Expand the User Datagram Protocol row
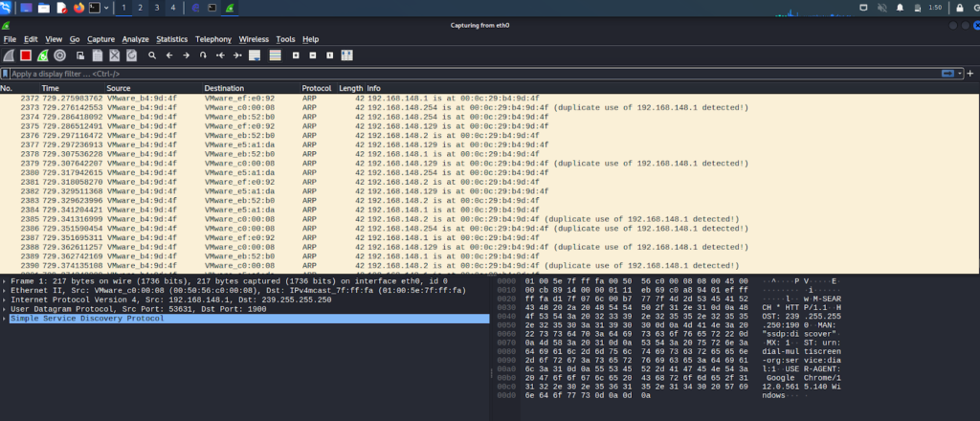This screenshot has width=980, height=421. [5, 309]
